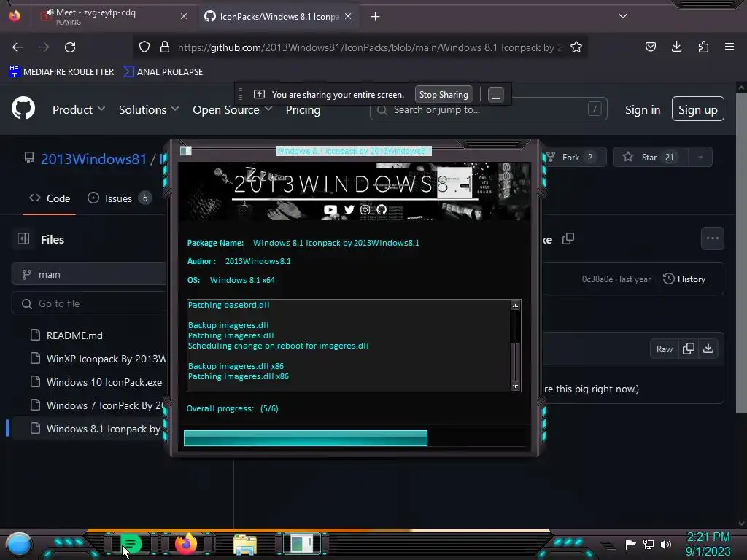Open the WinXP Iconpack file

98,359
